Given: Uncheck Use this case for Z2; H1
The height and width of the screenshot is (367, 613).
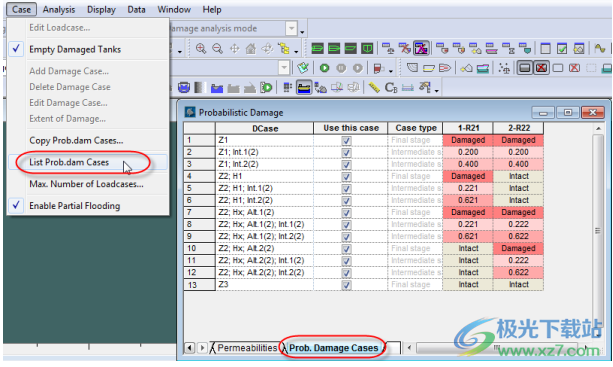Looking at the screenshot, I should click(346, 177).
